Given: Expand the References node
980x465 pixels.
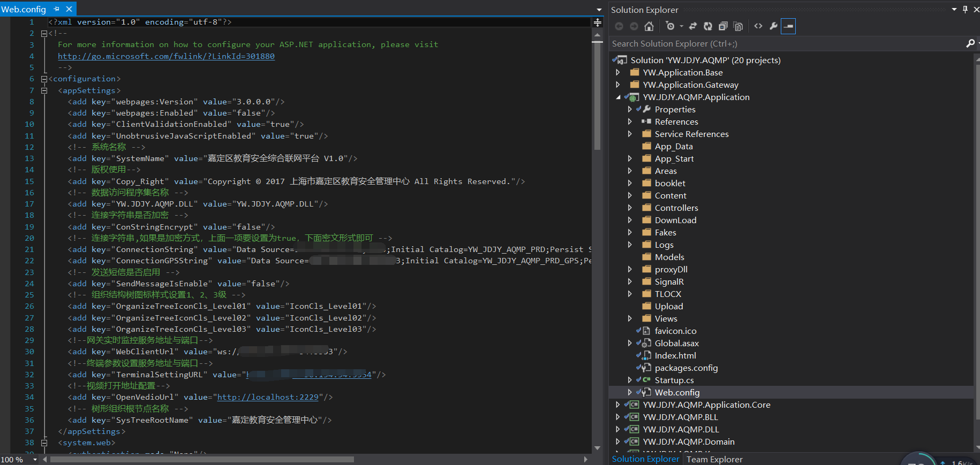Looking at the screenshot, I should point(630,121).
